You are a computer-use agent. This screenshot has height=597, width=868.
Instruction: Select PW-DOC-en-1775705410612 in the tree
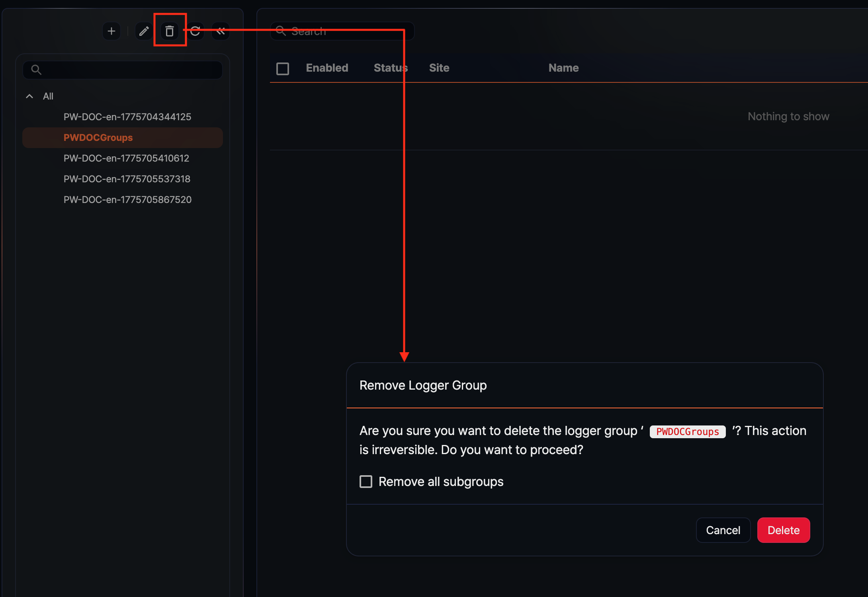coord(126,158)
